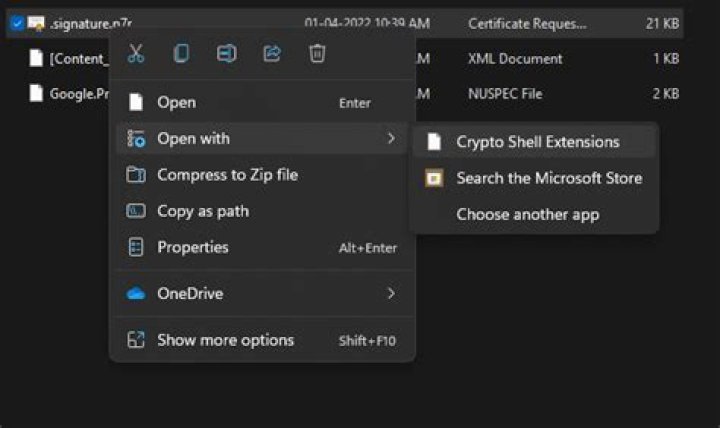
Task: Select Search the Microsoft Store
Action: click(x=534, y=178)
